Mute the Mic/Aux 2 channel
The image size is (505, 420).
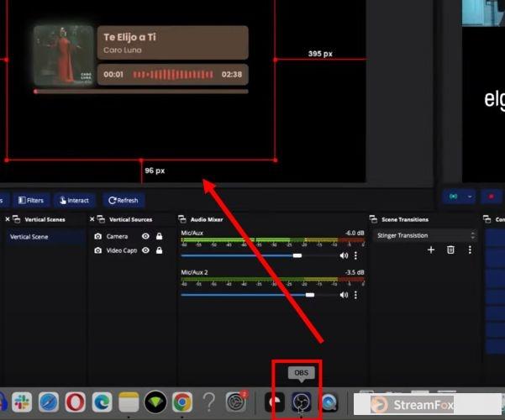344,295
